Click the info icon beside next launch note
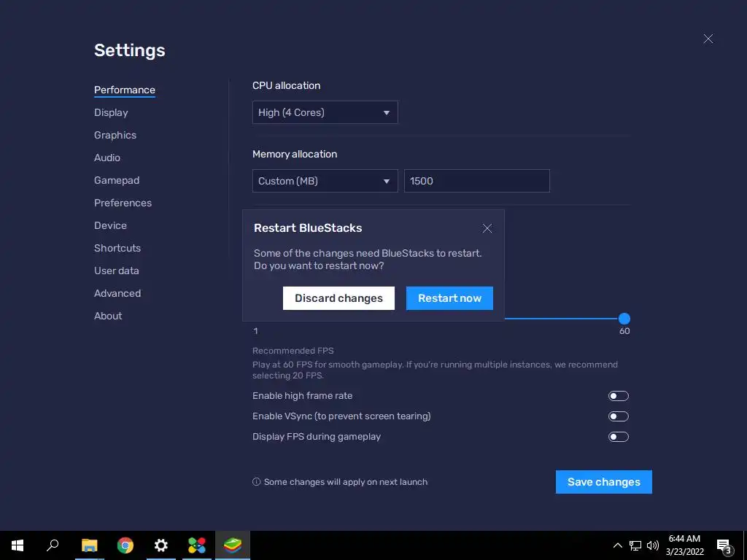The height and width of the screenshot is (560, 747). click(256, 482)
